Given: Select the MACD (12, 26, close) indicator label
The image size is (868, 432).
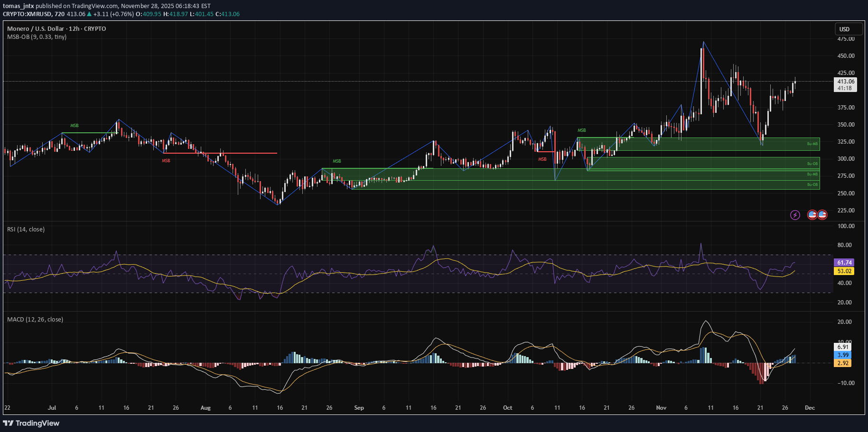Looking at the screenshot, I should point(34,319).
